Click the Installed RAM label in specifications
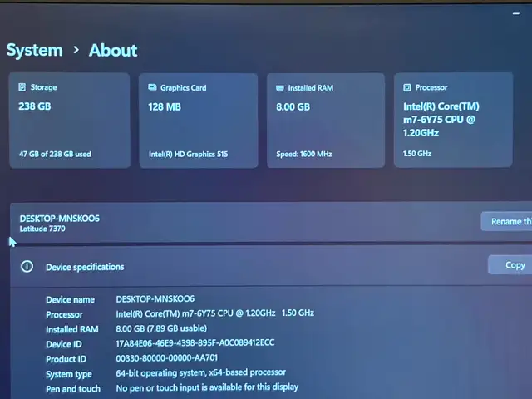The image size is (532, 399). point(72,329)
